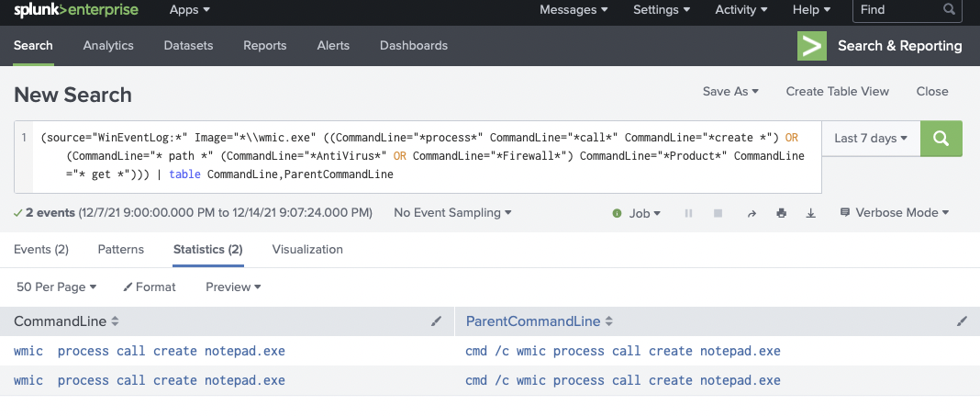The width and height of the screenshot is (980, 416).
Task: Click the Find box magnifier icon
Action: coord(949,9)
